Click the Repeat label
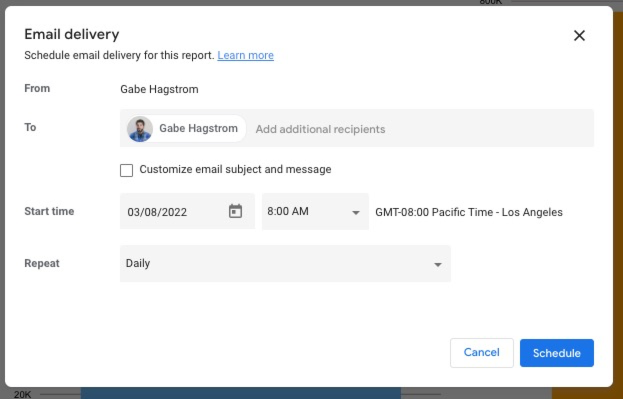Image resolution: width=623 pixels, height=399 pixels. coord(42,263)
